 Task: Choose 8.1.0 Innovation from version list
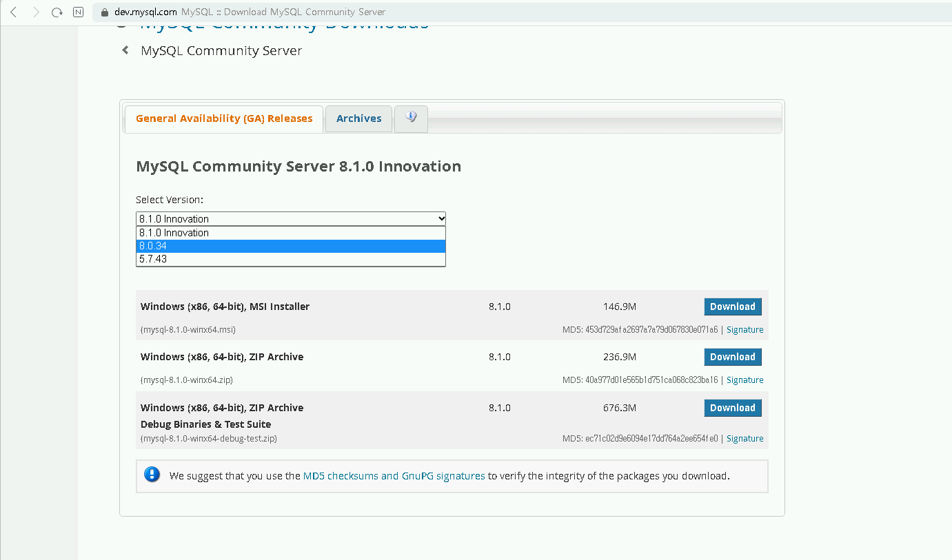click(x=291, y=233)
